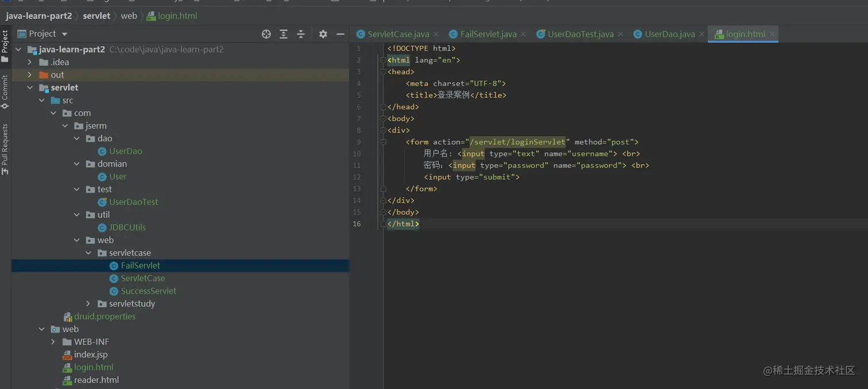
Task: Select index.jsp in web folder
Action: tap(91, 355)
